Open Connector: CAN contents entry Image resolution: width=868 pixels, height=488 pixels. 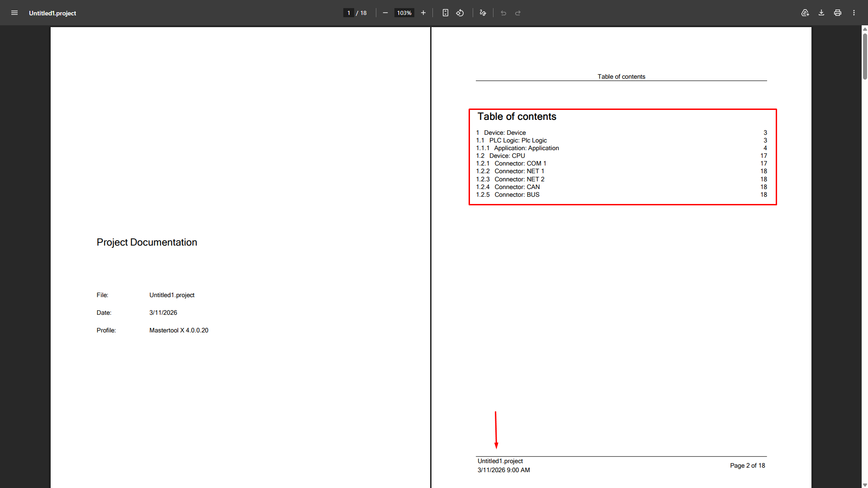[517, 187]
